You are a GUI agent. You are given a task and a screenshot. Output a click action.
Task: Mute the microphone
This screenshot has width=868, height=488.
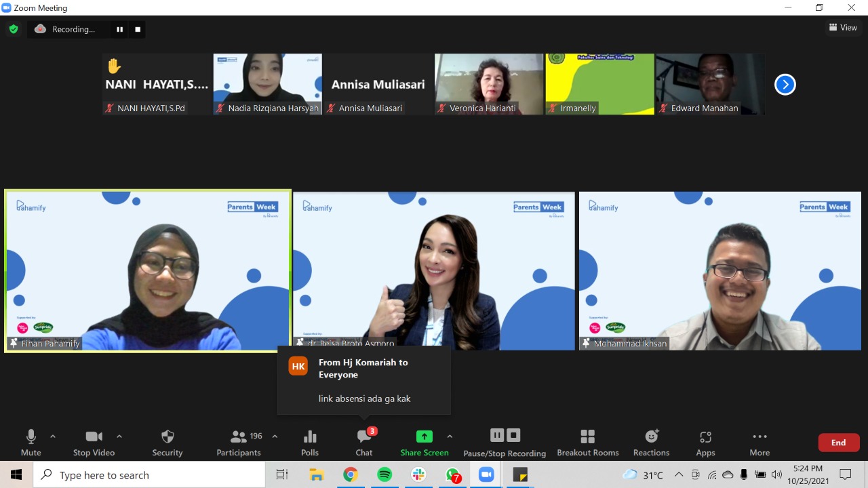(31, 437)
